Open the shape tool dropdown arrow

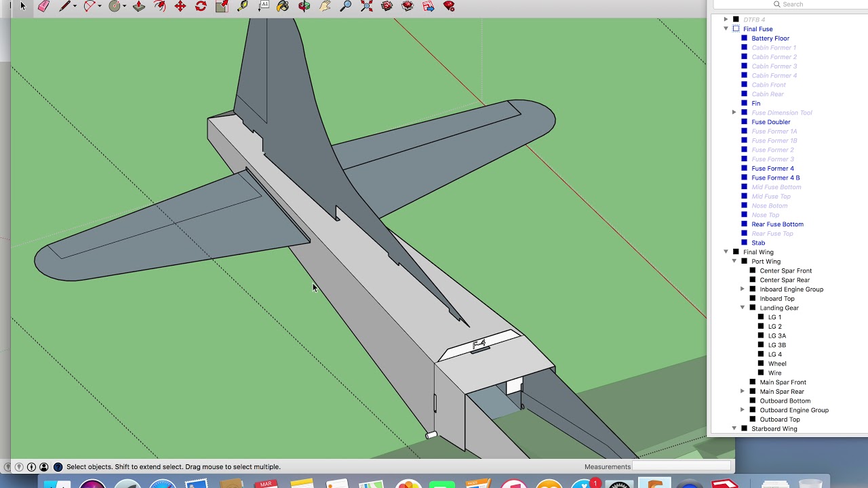coord(124,7)
